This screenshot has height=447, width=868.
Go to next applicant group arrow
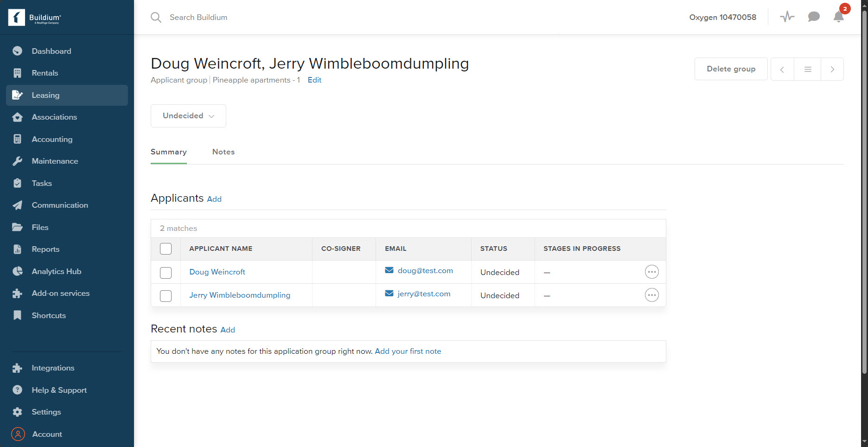click(832, 69)
